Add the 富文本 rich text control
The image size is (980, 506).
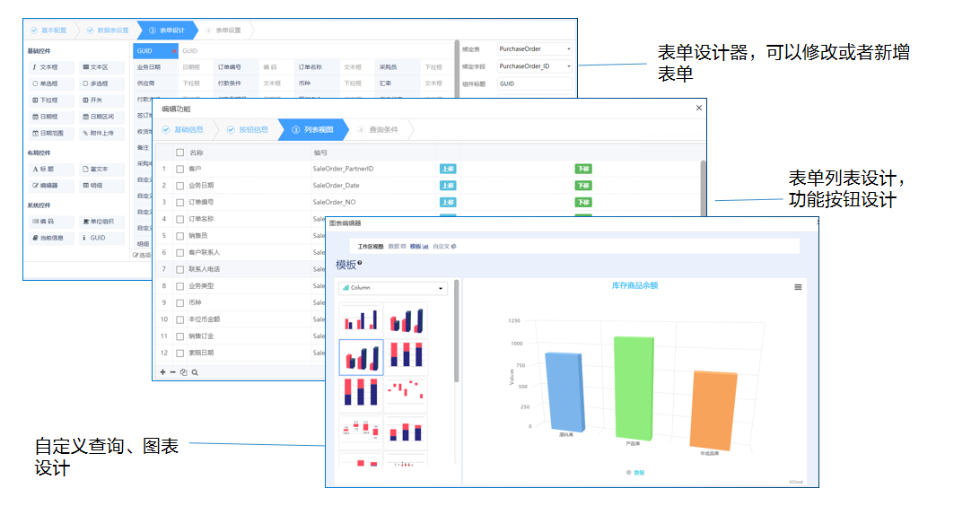pyautogui.click(x=101, y=170)
